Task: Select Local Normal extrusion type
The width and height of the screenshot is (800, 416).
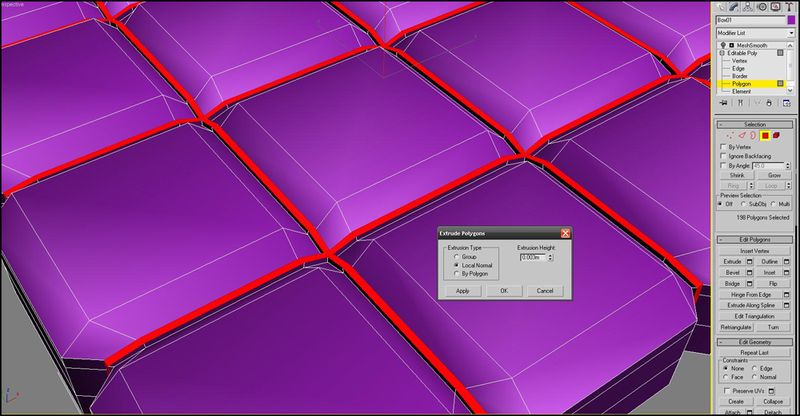Action: tap(457, 265)
